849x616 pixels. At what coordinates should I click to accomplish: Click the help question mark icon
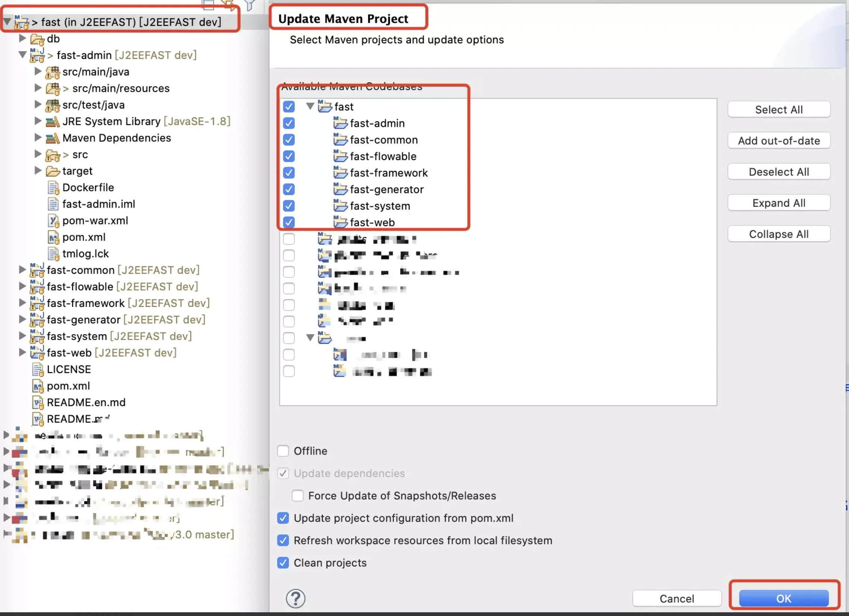tap(295, 598)
